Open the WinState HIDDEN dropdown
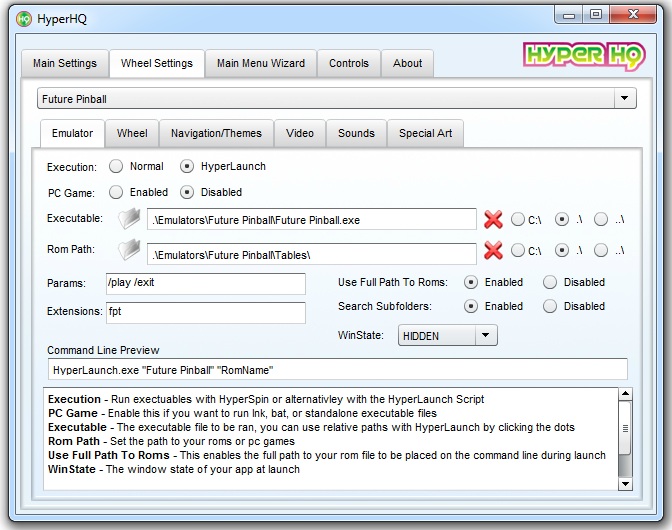Screen dimensions: 672x530 click(447, 335)
